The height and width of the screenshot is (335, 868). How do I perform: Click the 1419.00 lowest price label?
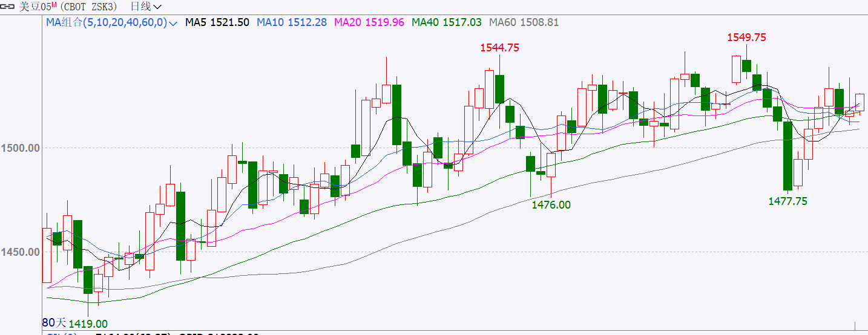pos(88,324)
